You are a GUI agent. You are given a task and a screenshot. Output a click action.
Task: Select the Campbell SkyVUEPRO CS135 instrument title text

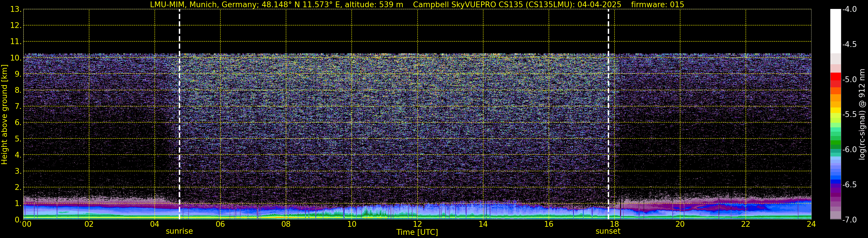point(469,4)
